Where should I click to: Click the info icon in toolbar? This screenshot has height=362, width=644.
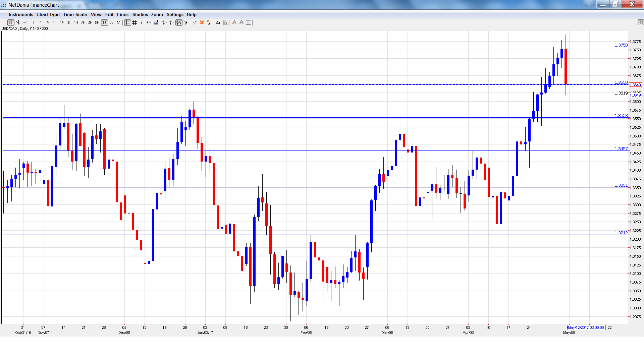coord(142,22)
